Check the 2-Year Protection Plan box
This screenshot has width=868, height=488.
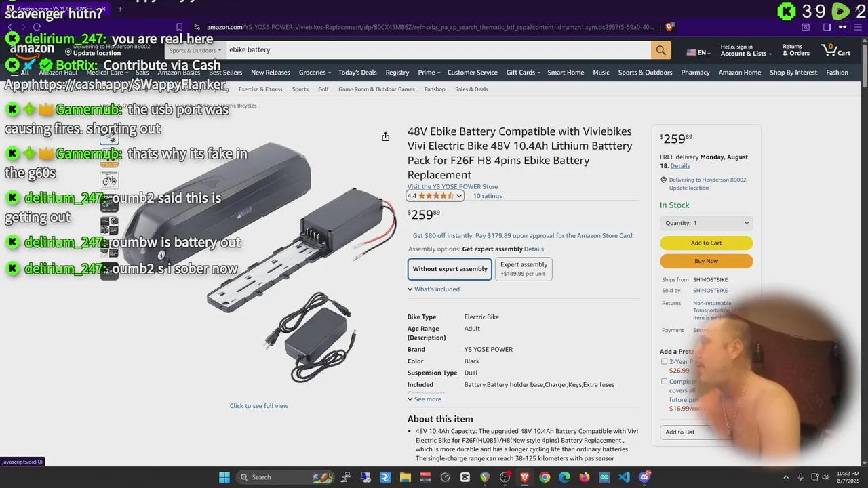[664, 361]
